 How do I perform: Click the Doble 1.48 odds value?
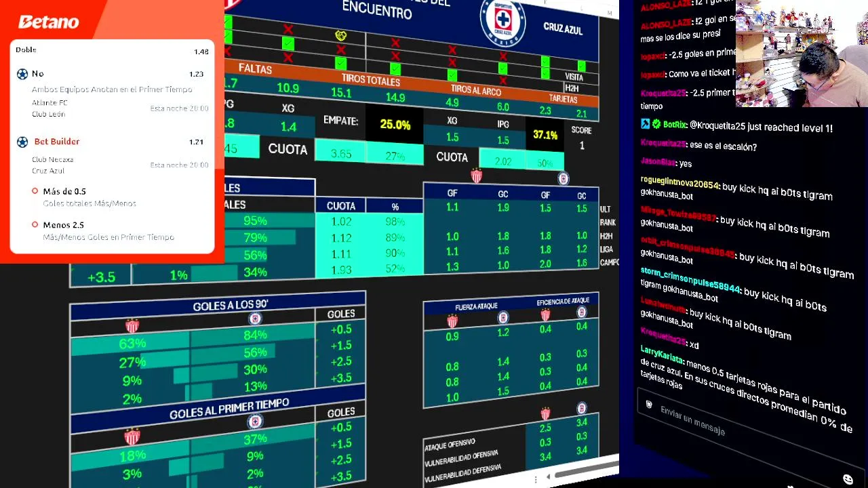tap(201, 52)
